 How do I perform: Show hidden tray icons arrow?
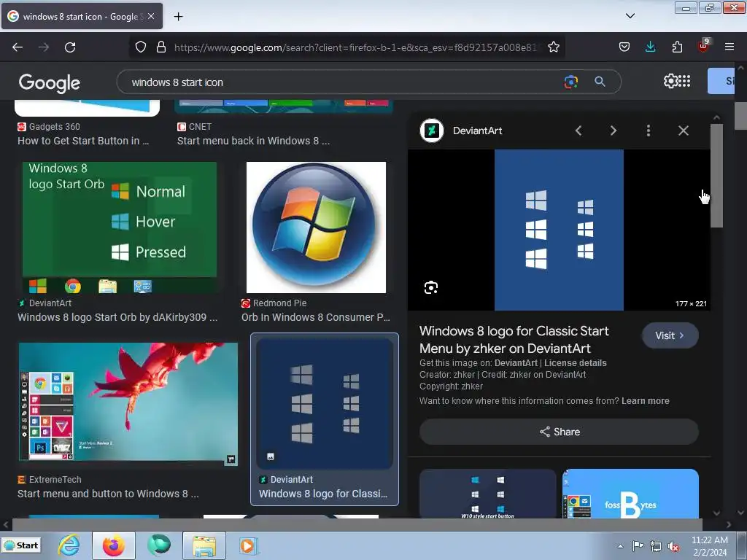(620, 546)
